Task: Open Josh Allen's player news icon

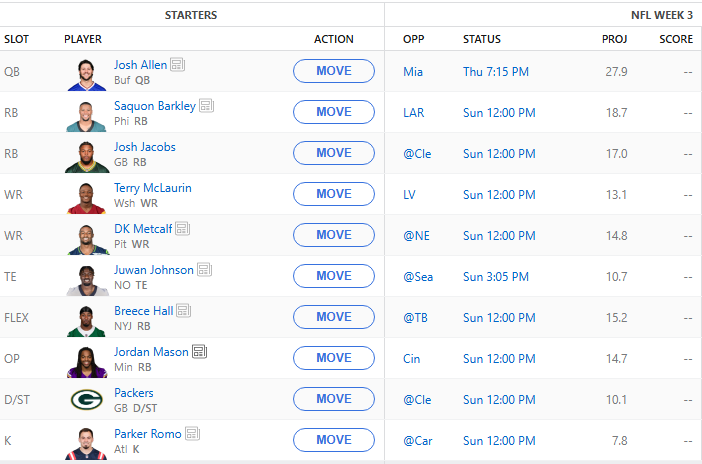Action: point(178,65)
